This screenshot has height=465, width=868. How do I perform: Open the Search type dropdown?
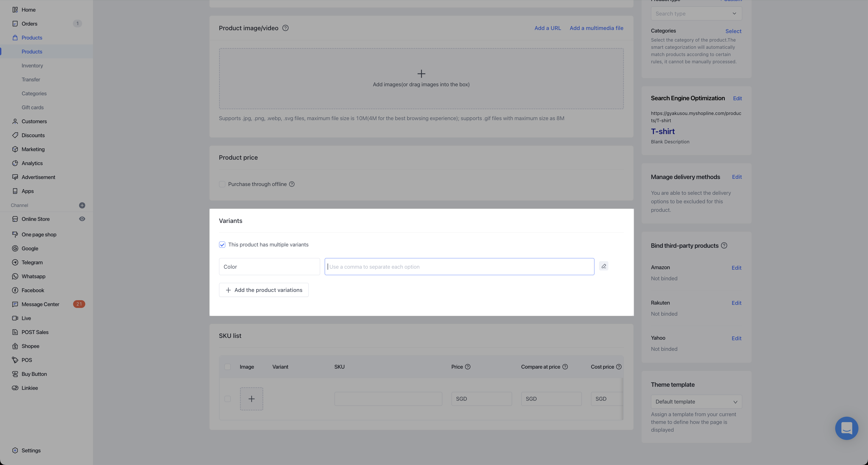tap(696, 14)
